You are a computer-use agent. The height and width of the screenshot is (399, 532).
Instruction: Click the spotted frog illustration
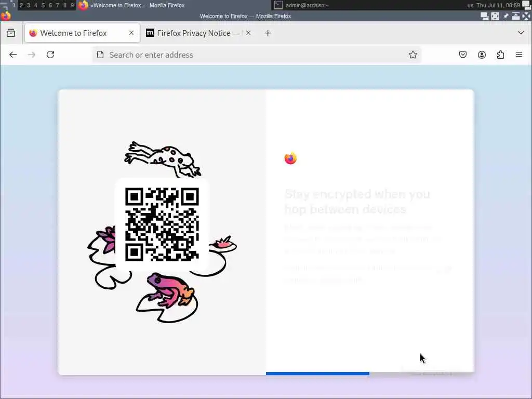(163, 159)
